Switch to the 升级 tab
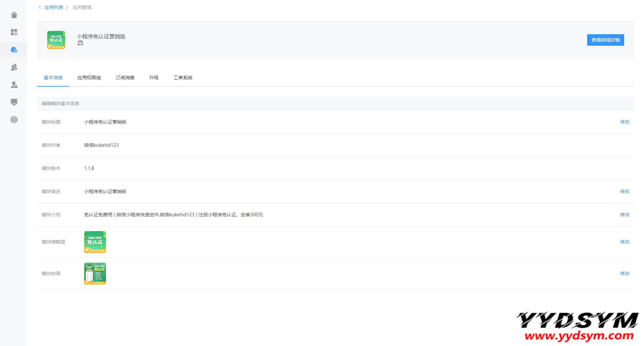 (154, 78)
